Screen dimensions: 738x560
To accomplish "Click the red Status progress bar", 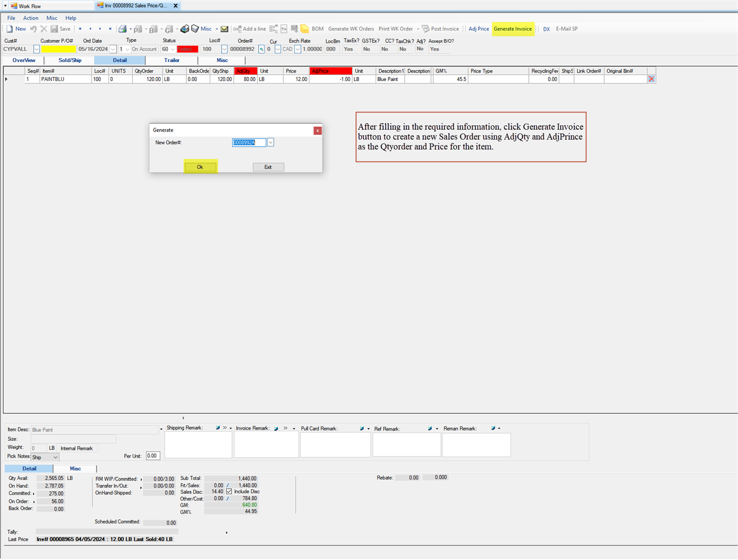I will click(x=187, y=49).
